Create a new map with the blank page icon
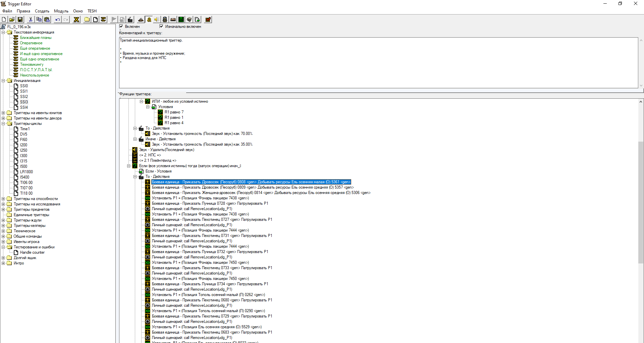Viewport: 644px width, 343px height. [x=4, y=19]
